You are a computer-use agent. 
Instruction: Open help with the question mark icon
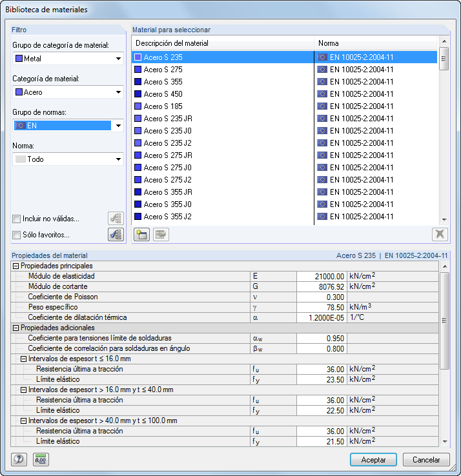coord(19,459)
